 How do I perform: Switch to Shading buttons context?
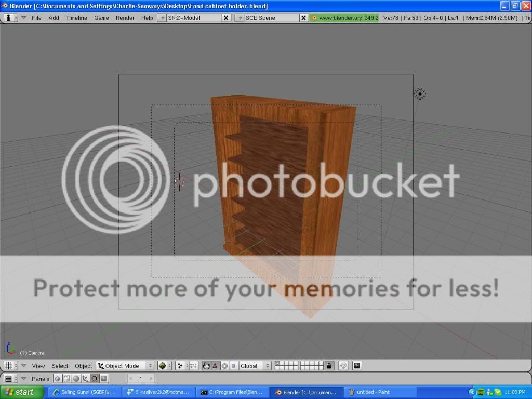tap(76, 378)
